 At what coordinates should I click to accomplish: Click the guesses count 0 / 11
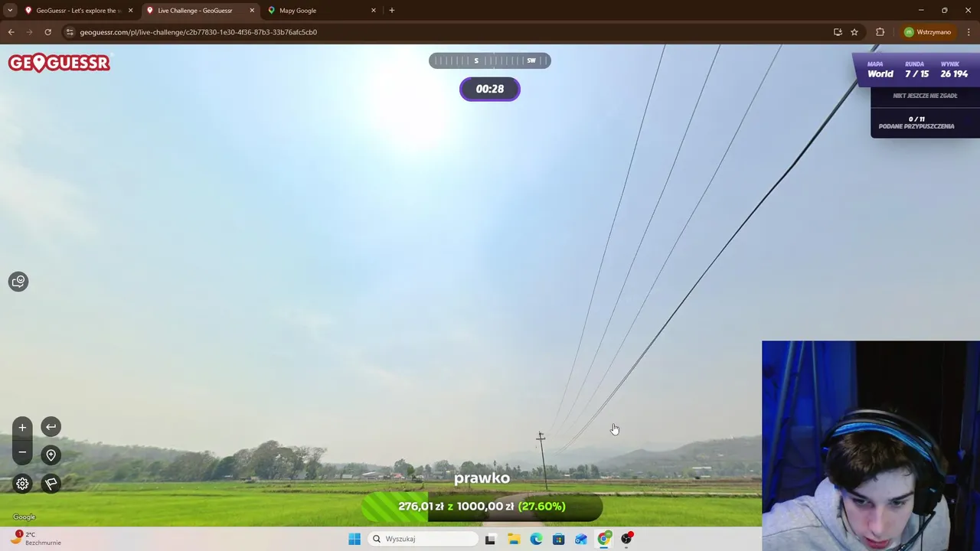point(916,119)
